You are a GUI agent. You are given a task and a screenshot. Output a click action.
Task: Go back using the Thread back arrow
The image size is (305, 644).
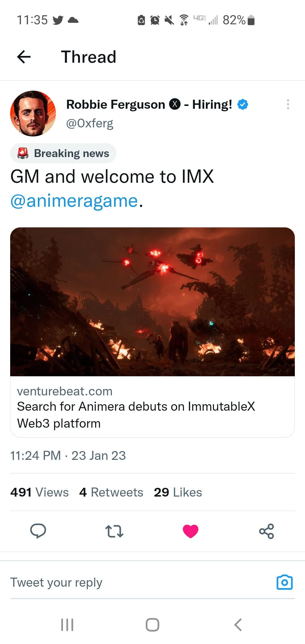click(24, 57)
